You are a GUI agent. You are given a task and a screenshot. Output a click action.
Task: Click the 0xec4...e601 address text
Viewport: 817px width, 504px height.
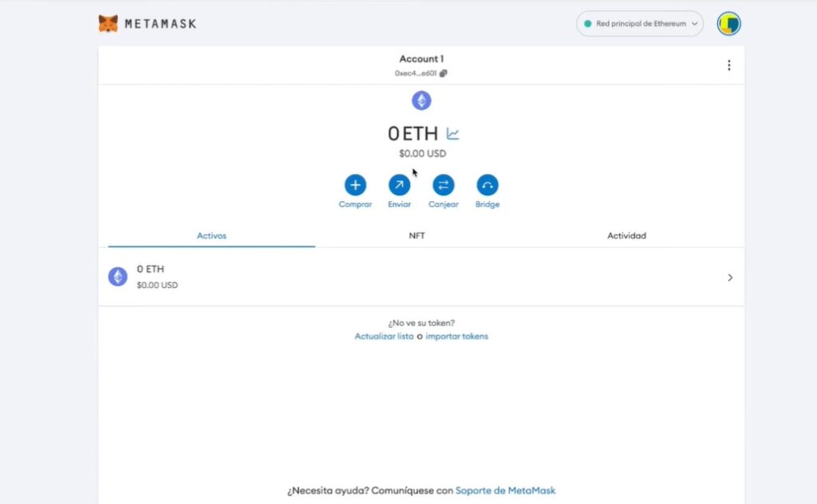point(415,73)
